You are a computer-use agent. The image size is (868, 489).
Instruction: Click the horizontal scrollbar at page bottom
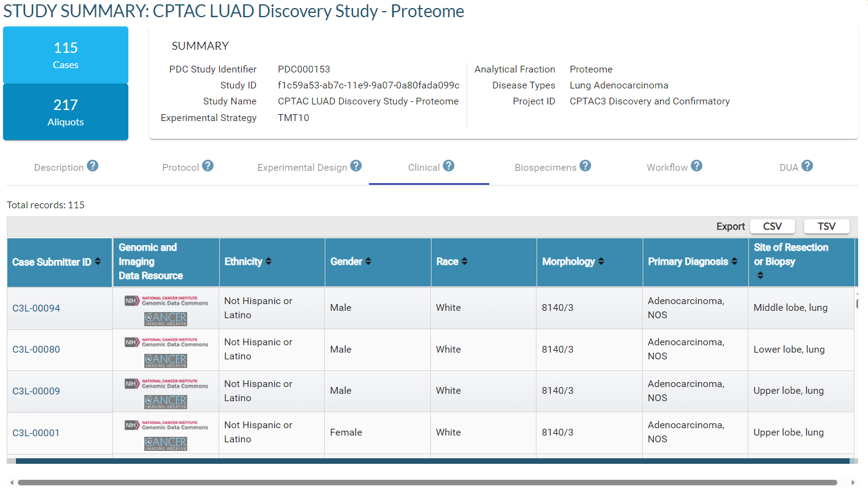(427, 482)
